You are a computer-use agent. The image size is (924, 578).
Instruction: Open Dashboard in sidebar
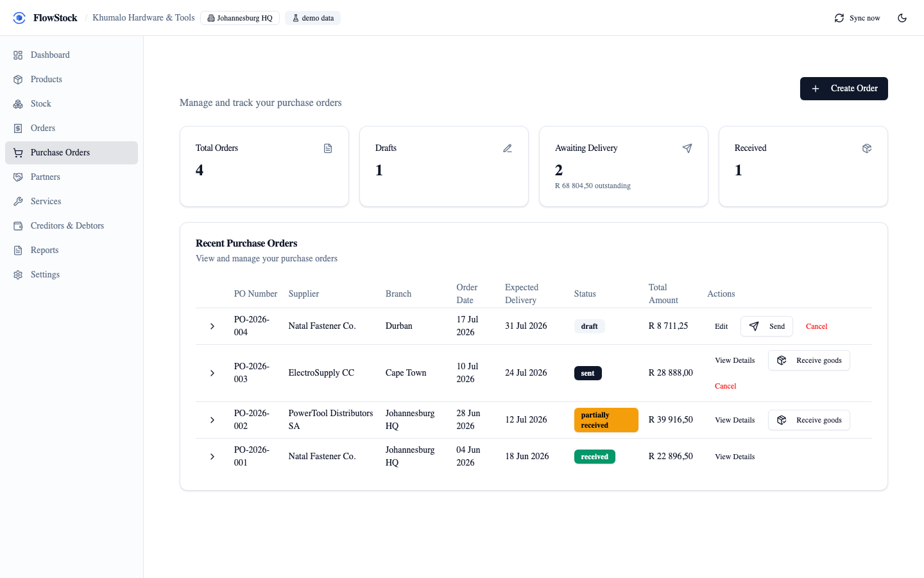point(71,55)
